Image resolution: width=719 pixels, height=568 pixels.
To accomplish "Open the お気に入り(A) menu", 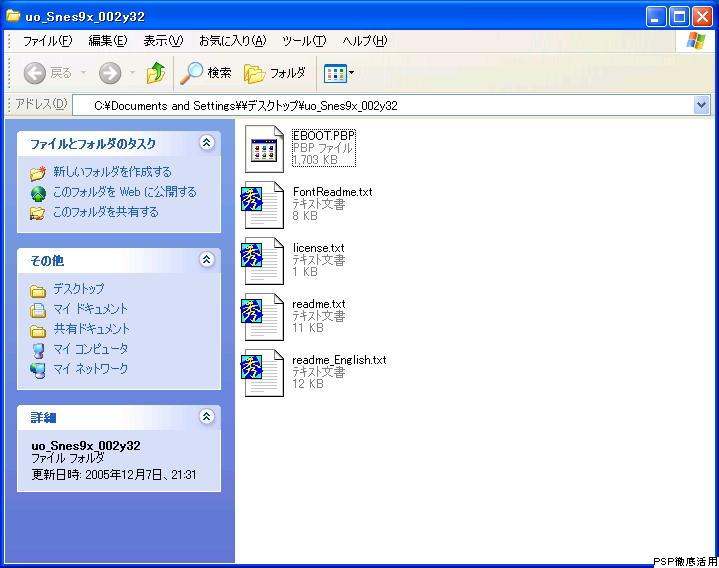I will pos(232,41).
